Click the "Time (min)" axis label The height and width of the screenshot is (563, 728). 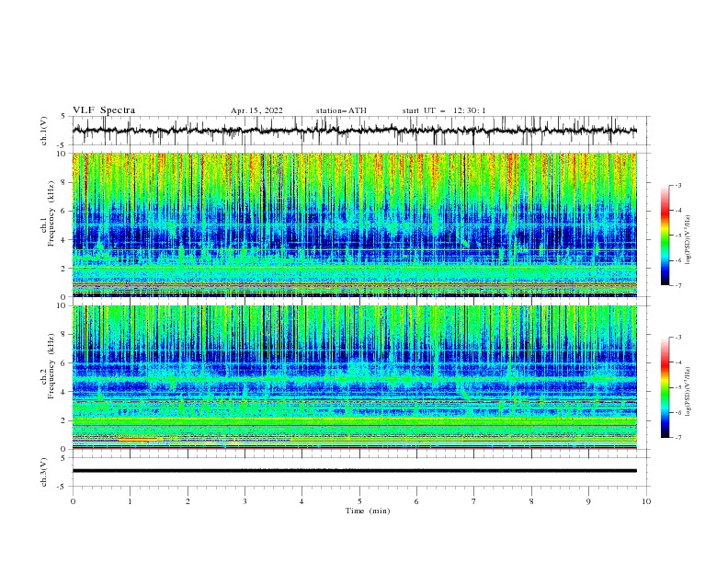(368, 511)
